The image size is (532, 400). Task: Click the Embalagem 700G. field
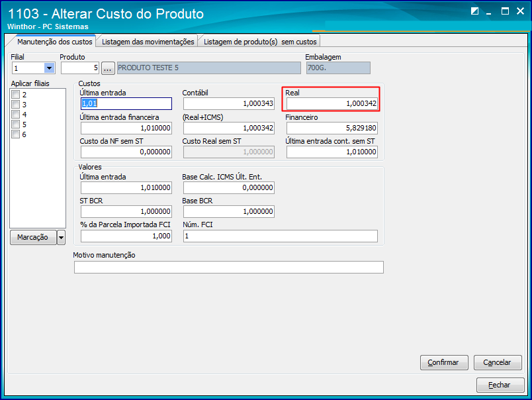338,68
